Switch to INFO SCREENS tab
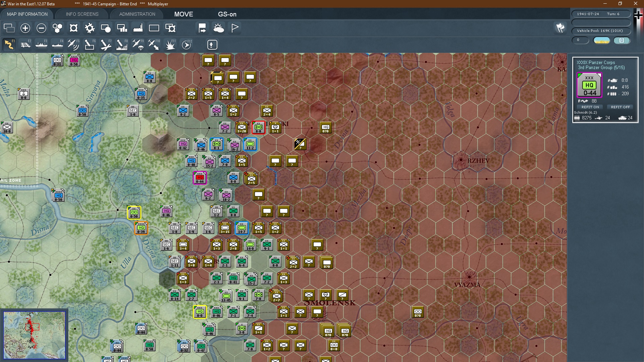644x362 pixels. [x=82, y=14]
